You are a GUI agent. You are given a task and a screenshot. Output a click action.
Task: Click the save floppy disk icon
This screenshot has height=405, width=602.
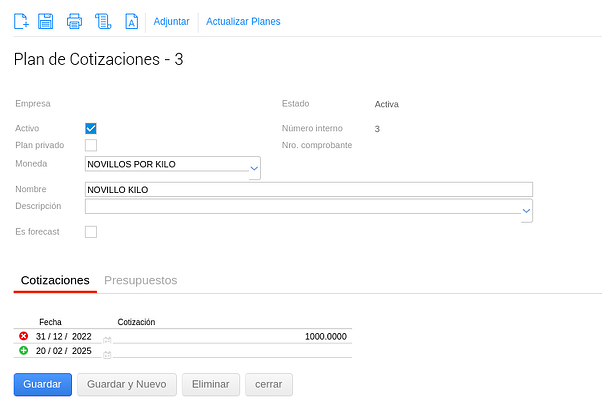tap(46, 21)
